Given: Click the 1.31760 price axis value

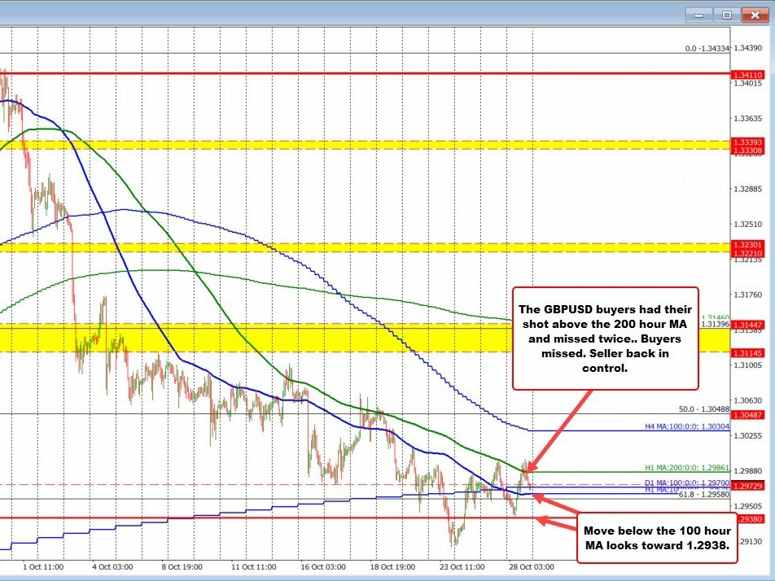Looking at the screenshot, I should tap(748, 295).
